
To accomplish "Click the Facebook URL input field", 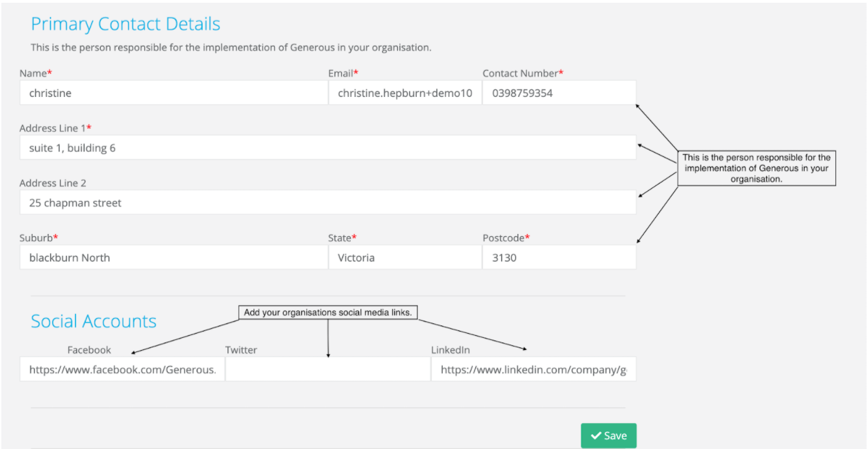I will pyautogui.click(x=122, y=369).
